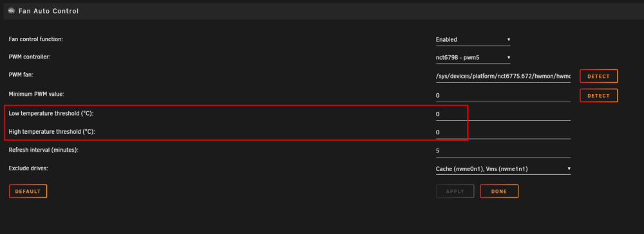Click the DONE button

pos(499,192)
